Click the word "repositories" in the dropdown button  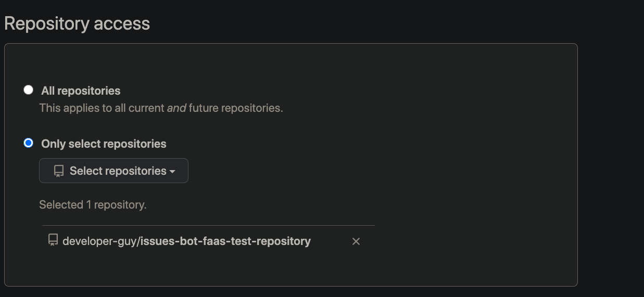(137, 171)
